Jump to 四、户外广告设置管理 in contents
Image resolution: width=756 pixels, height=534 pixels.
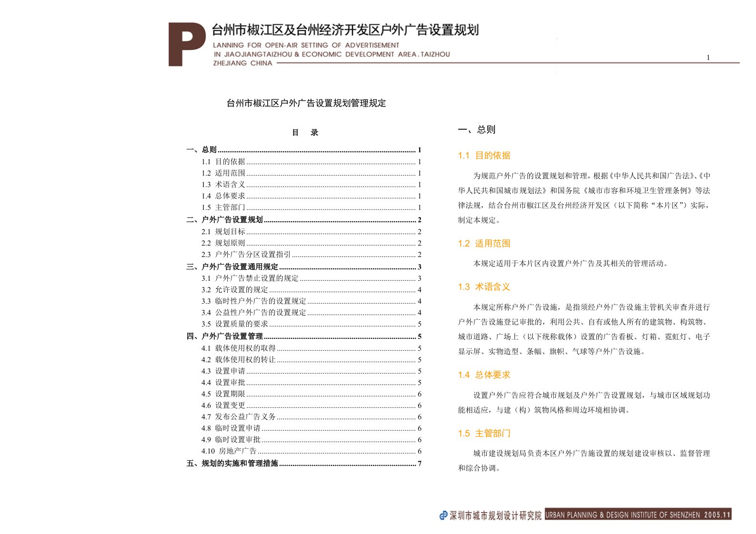tap(304, 336)
